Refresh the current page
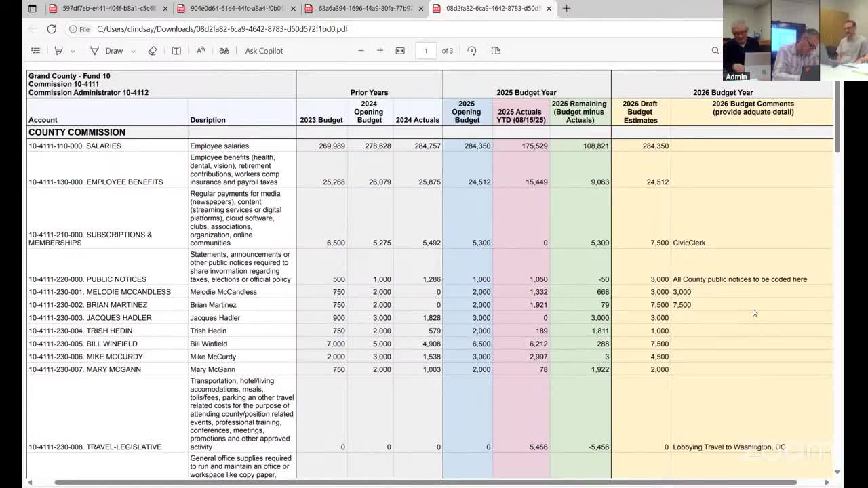868x488 pixels. [52, 28]
